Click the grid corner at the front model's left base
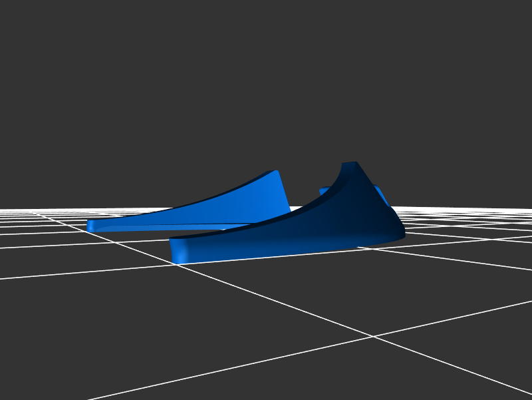 pos(178,264)
